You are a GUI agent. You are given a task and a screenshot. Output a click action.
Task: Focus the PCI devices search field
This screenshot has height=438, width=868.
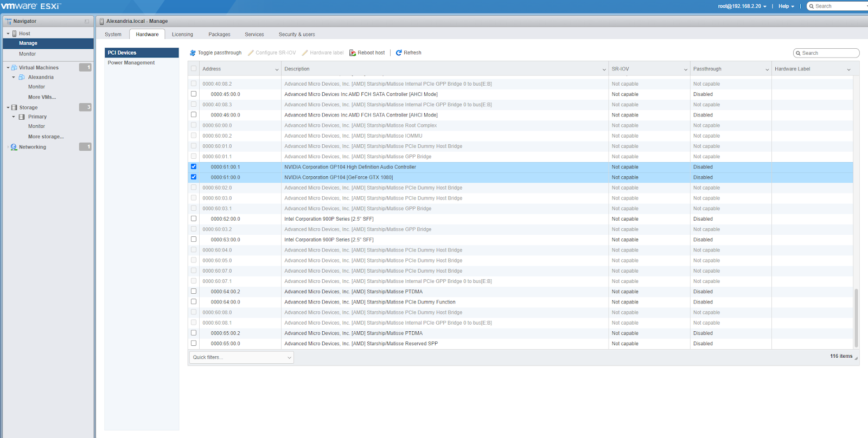pyautogui.click(x=826, y=53)
